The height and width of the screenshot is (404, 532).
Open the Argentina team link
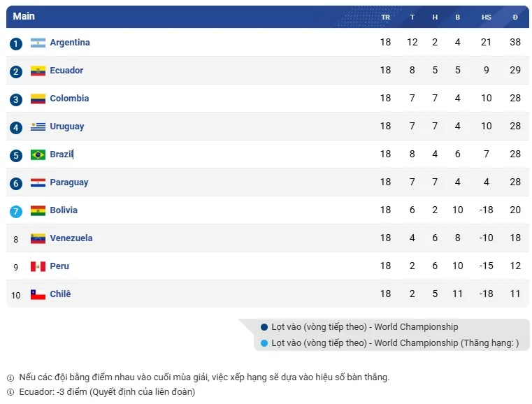pos(70,43)
